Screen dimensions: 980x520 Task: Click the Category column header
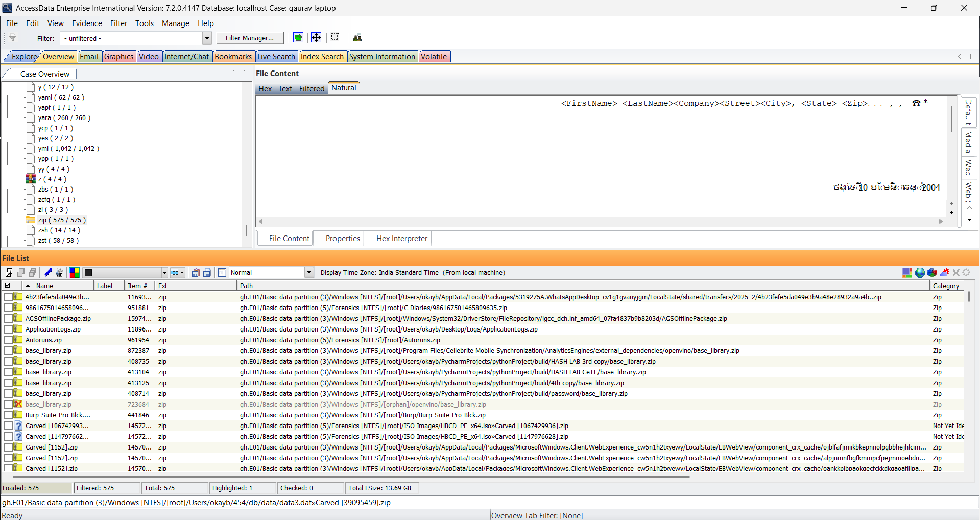click(x=946, y=286)
